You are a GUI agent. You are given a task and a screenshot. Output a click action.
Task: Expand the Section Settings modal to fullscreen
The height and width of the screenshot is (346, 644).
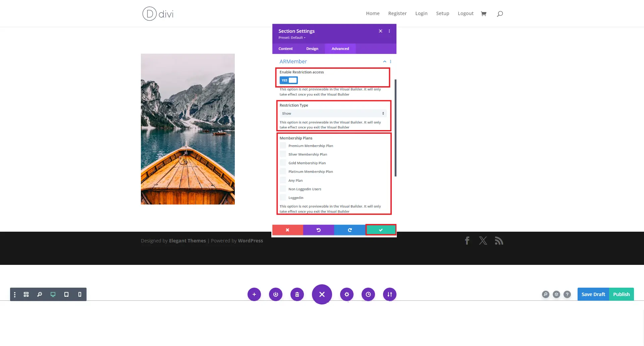point(380,31)
